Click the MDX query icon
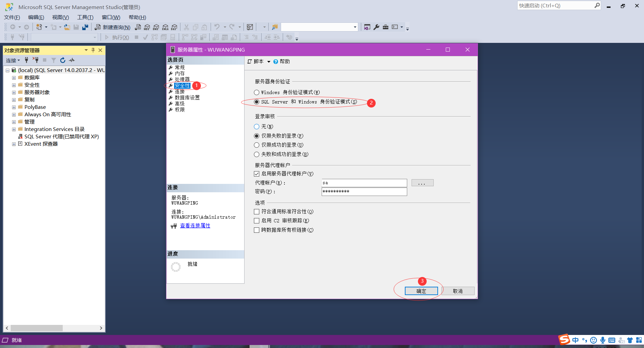Image resolution: width=644 pixels, height=348 pixels. pyautogui.click(x=147, y=27)
